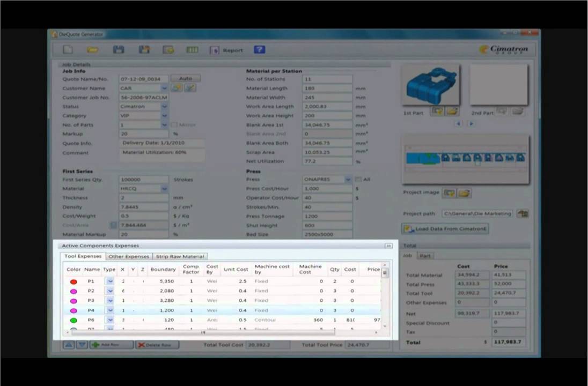Click the Cost/Area lock icon

pos(113,225)
